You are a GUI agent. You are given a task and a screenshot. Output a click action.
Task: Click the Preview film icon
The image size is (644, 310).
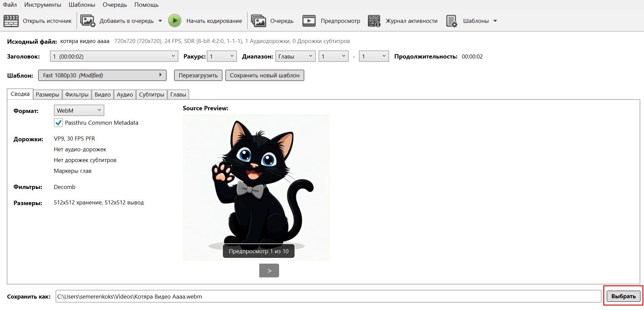[x=309, y=21]
